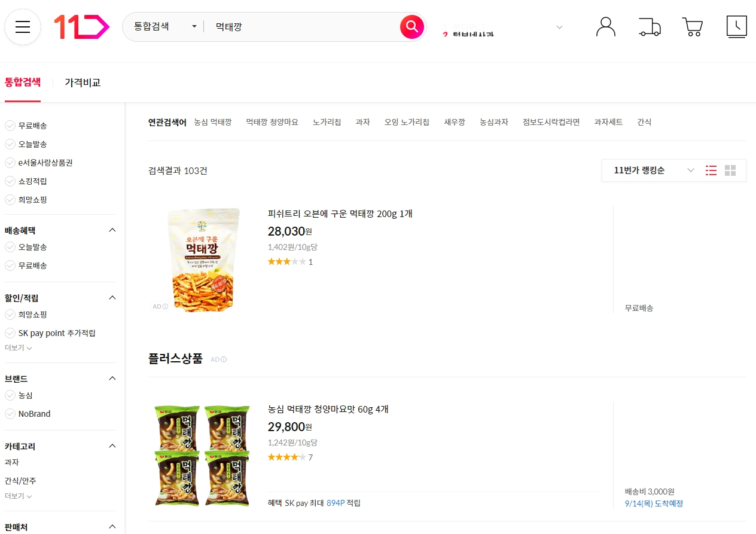Enable the 무료배송 filter checkbox

pyautogui.click(x=10, y=126)
